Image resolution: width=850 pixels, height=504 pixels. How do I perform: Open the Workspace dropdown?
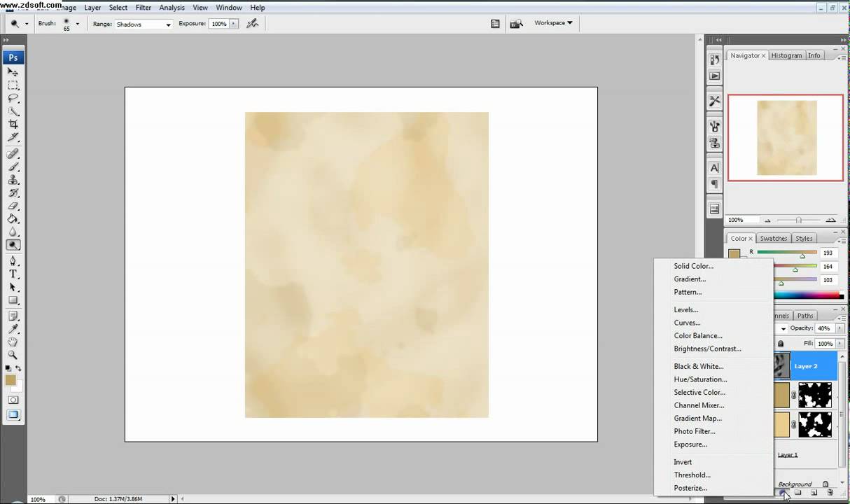tap(553, 23)
